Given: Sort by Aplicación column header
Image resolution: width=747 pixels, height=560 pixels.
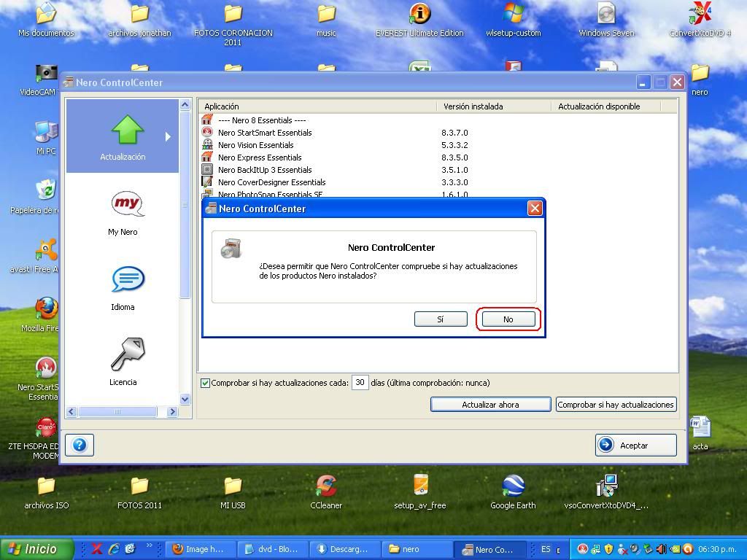Looking at the screenshot, I should click(x=317, y=106).
